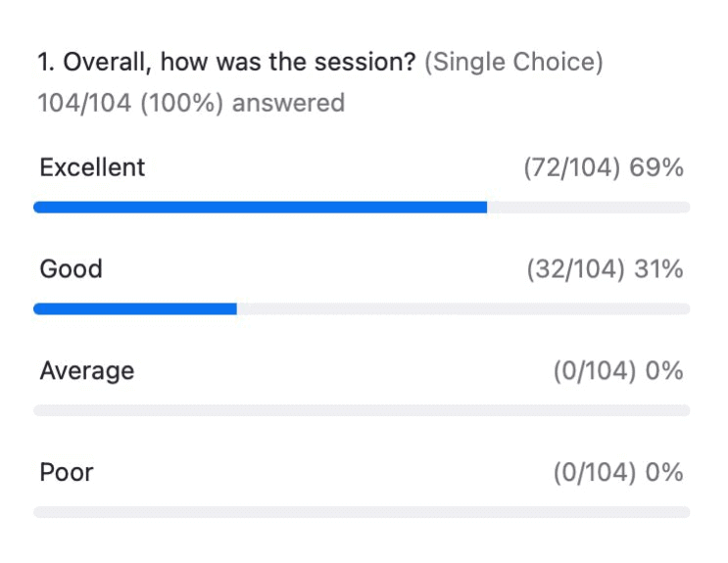Click the gray unfilled part of Good bar
728x563 pixels.
pyautogui.click(x=462, y=309)
